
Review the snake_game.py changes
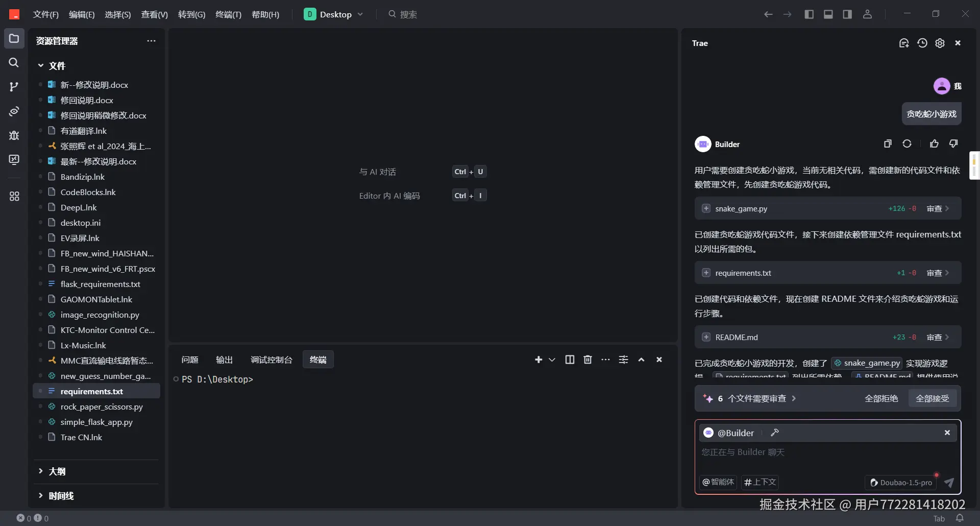938,209
